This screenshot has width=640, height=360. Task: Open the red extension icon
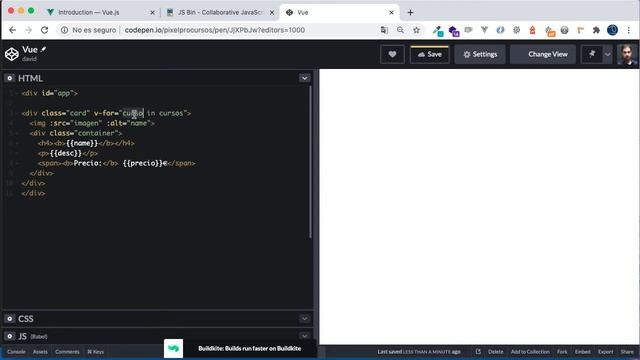pos(532,30)
